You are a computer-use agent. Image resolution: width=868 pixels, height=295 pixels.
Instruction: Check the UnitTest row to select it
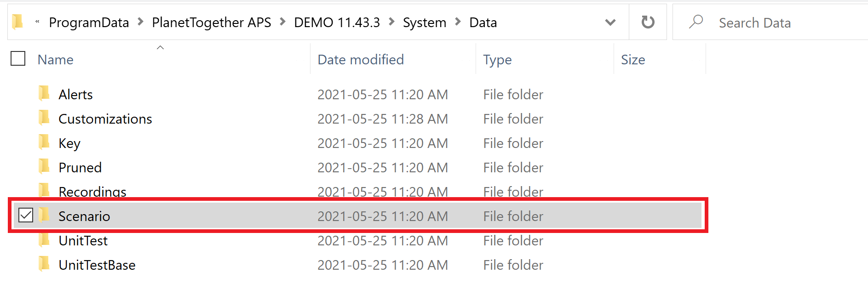(x=26, y=240)
